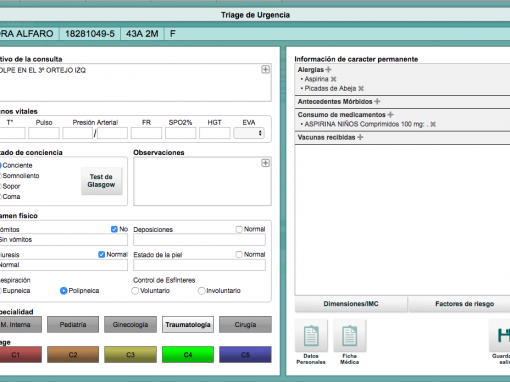Click the HGT input field

coord(215,133)
